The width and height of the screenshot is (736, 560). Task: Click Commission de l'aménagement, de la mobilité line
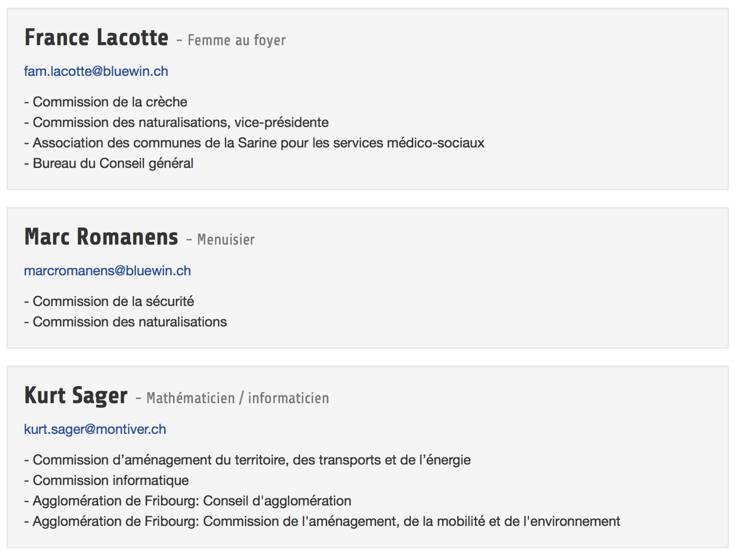(322, 521)
